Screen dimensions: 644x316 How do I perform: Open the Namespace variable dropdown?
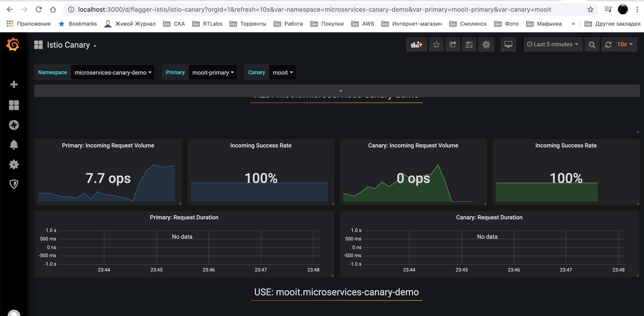(x=112, y=72)
